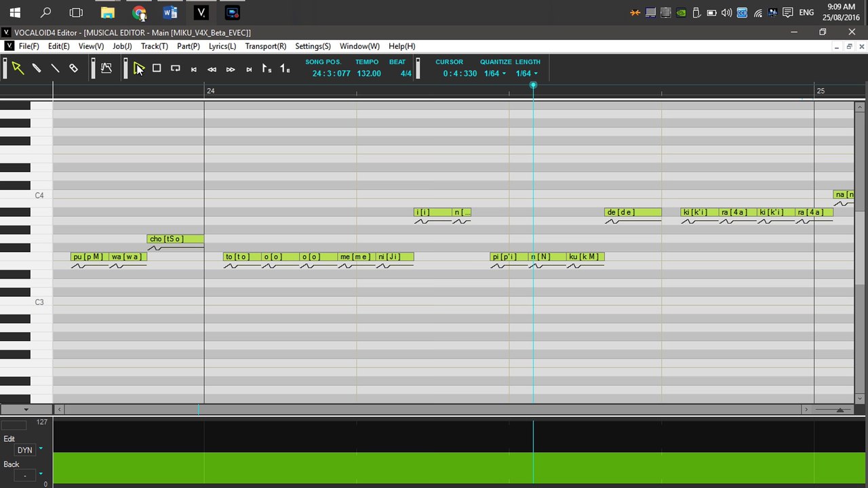
Task: Click measure 24 on the ruler
Action: (x=211, y=91)
